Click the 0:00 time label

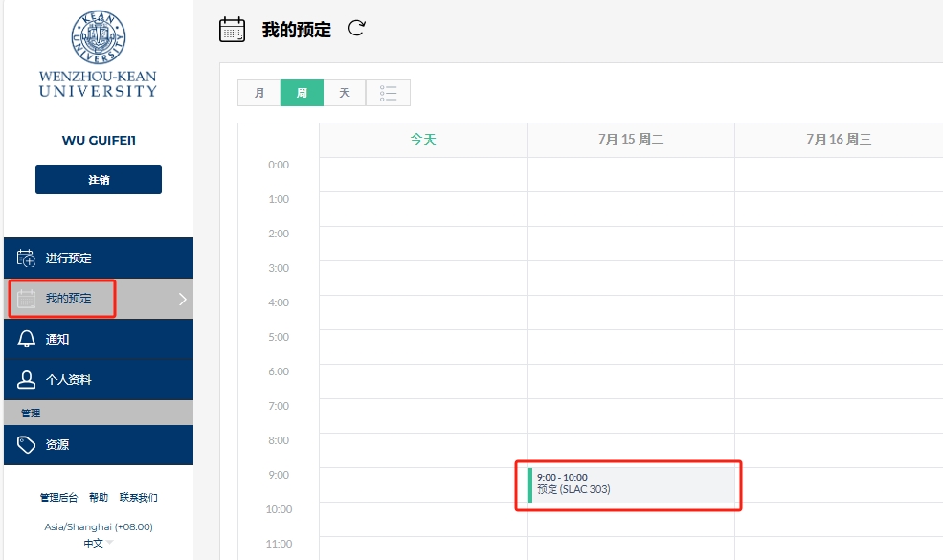point(279,165)
